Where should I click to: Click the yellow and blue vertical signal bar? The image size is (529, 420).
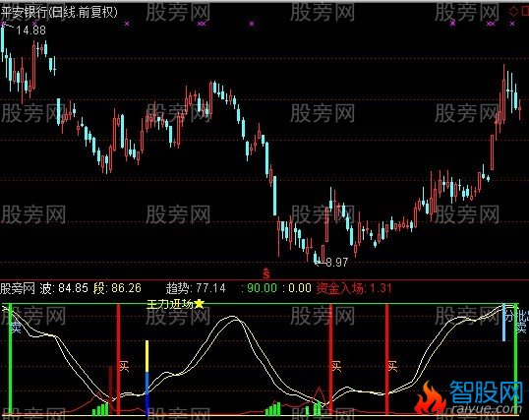pos(147,378)
